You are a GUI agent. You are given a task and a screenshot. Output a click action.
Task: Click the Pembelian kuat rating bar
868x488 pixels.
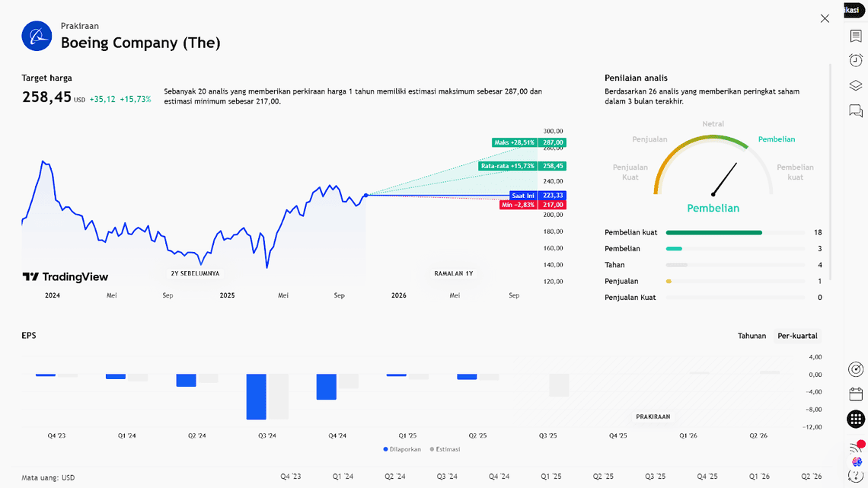[x=713, y=232]
